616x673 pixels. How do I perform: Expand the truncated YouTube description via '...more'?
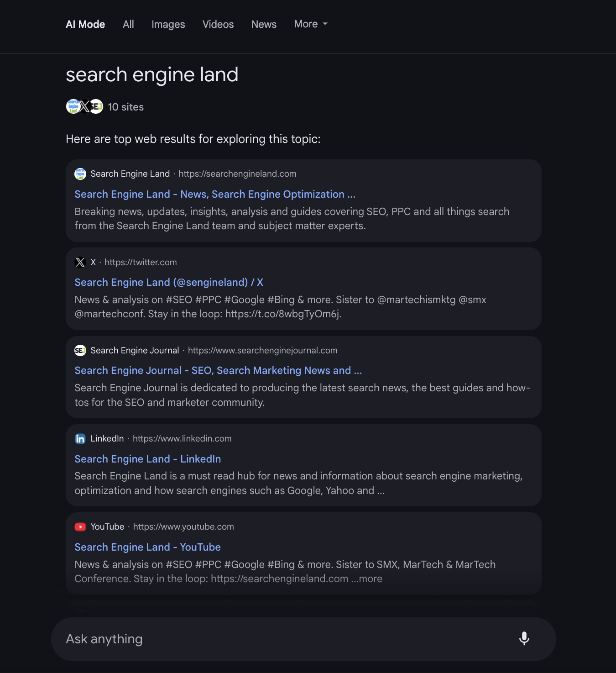pyautogui.click(x=367, y=578)
